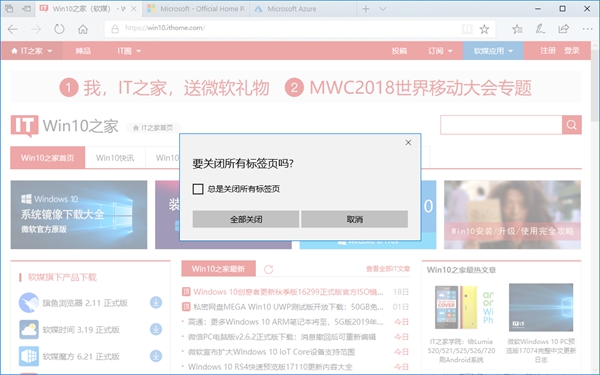Select the Win10快讯 tab
This screenshot has height=375, width=600.
[x=115, y=158]
